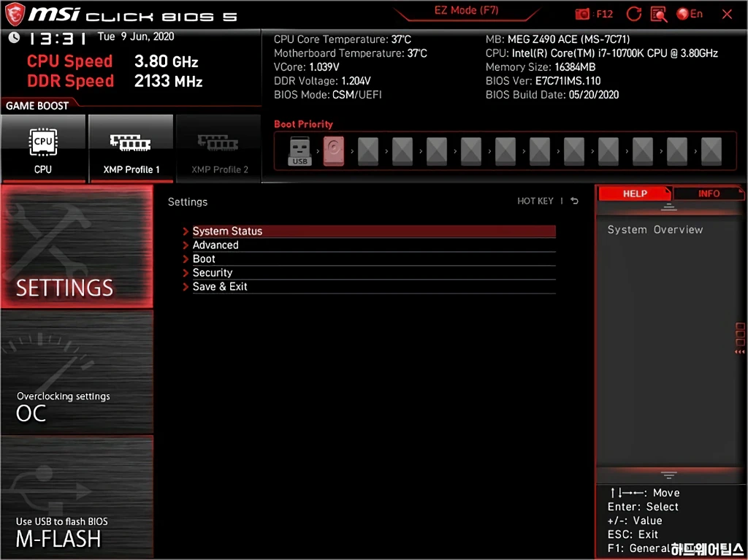The image size is (748, 560).
Task: Enable XMP Profile 2
Action: [219, 148]
